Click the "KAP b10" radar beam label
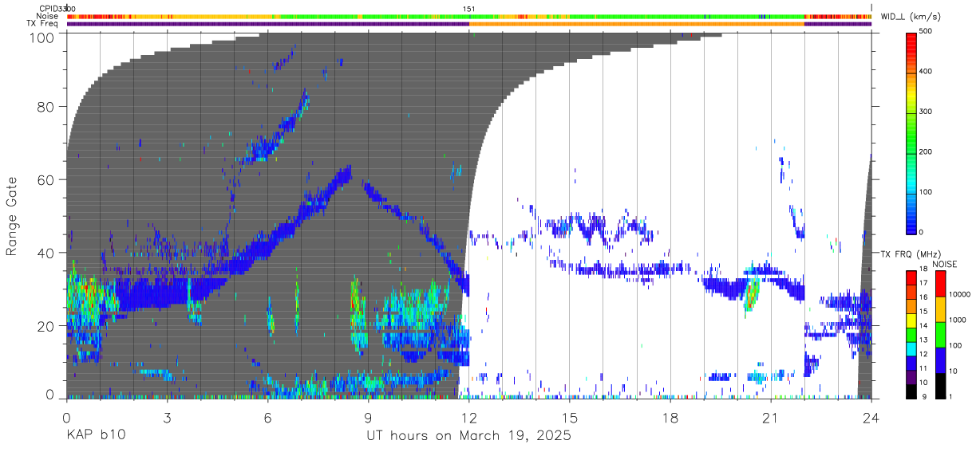Viewport: 980px width, 452px height. 95,436
